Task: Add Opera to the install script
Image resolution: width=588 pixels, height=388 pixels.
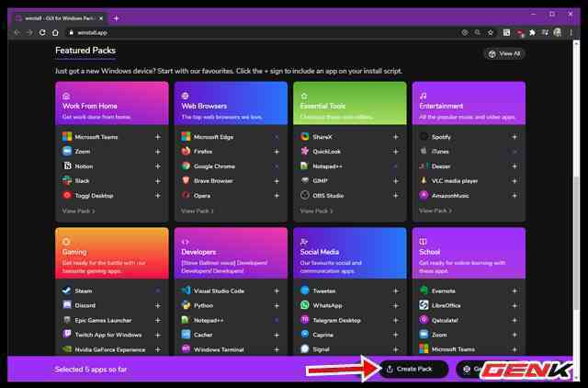Action: (x=277, y=196)
